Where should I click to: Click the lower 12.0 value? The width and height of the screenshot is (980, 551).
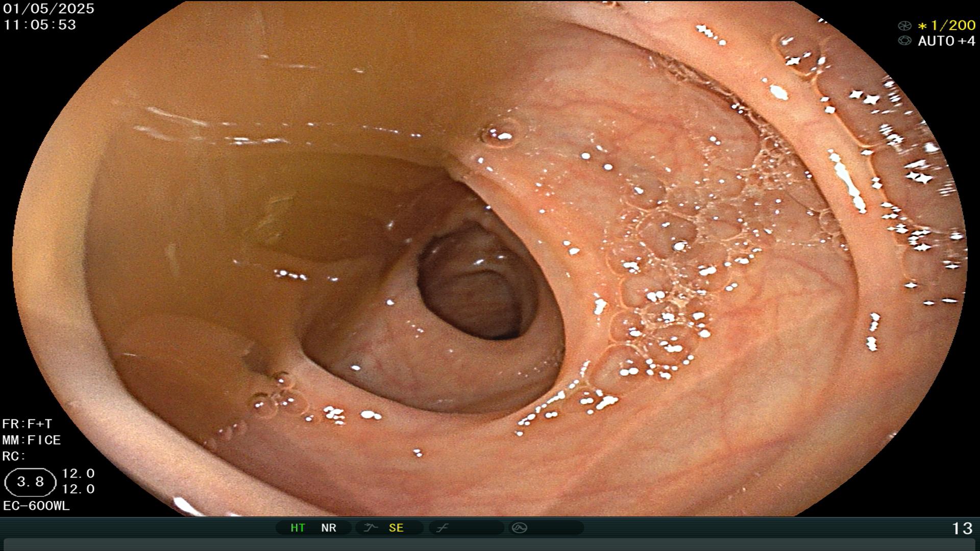[78, 489]
